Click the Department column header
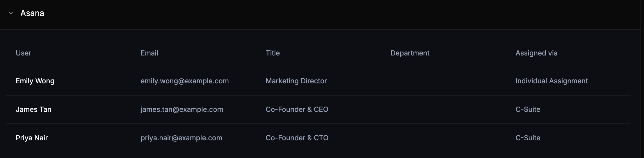This screenshot has height=158, width=644. click(x=410, y=53)
